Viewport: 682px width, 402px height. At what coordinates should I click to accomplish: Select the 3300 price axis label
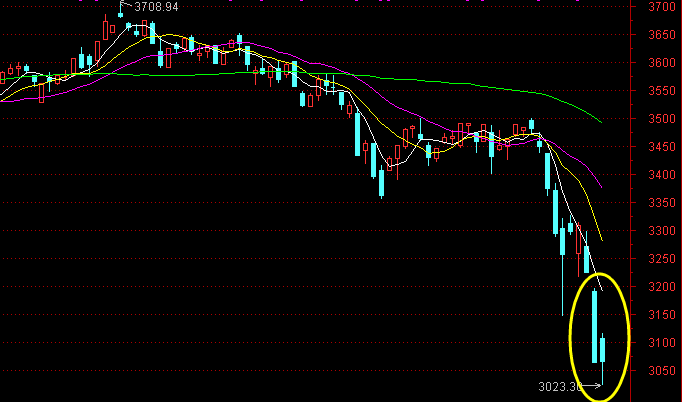click(662, 231)
